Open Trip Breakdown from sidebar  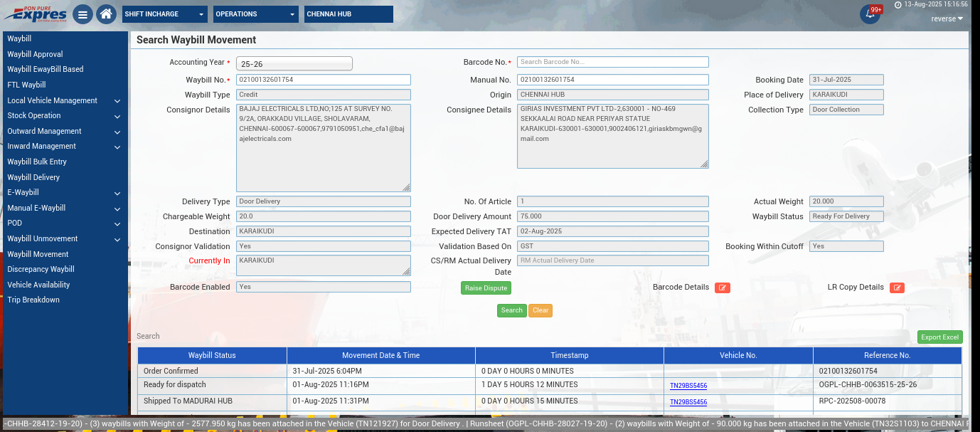33,300
